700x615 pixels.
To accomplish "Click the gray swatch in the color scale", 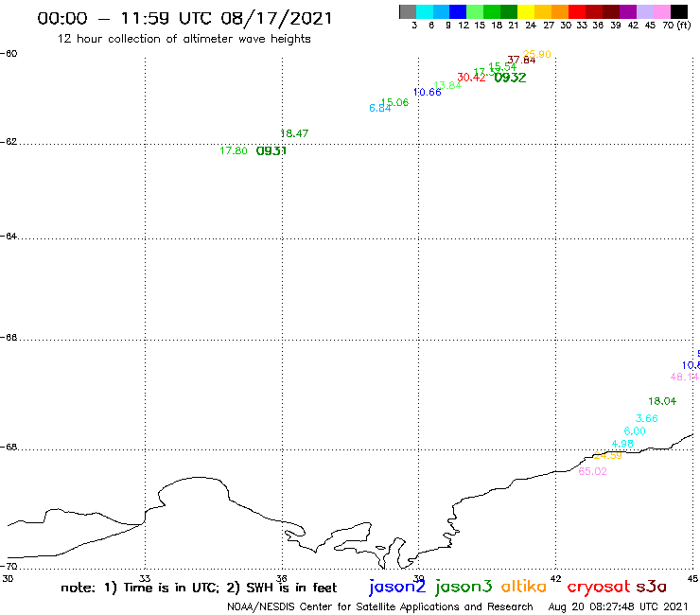I will point(408,11).
